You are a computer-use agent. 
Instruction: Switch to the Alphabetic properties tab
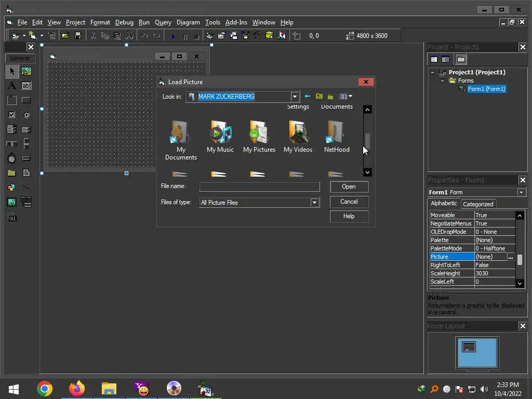pos(444,203)
